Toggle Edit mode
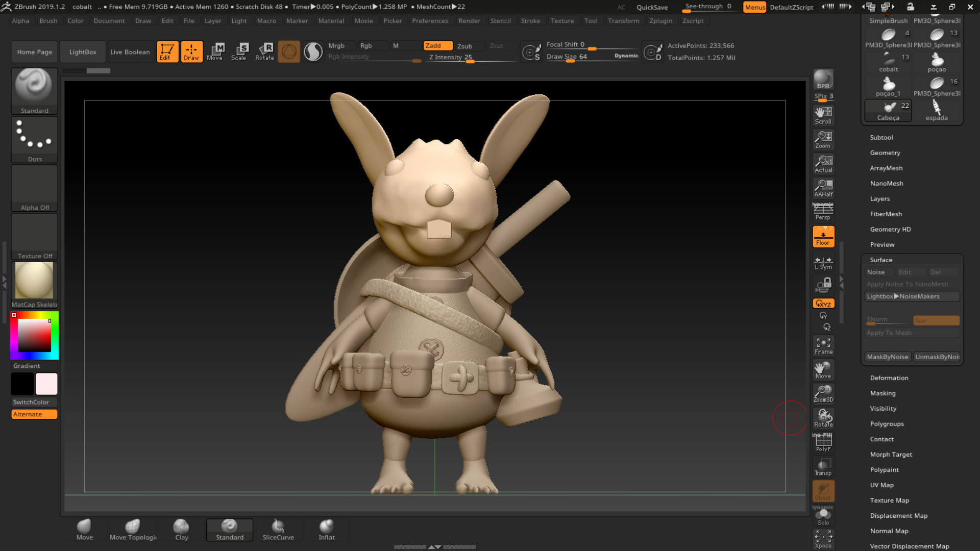This screenshot has height=551, width=980. (167, 52)
